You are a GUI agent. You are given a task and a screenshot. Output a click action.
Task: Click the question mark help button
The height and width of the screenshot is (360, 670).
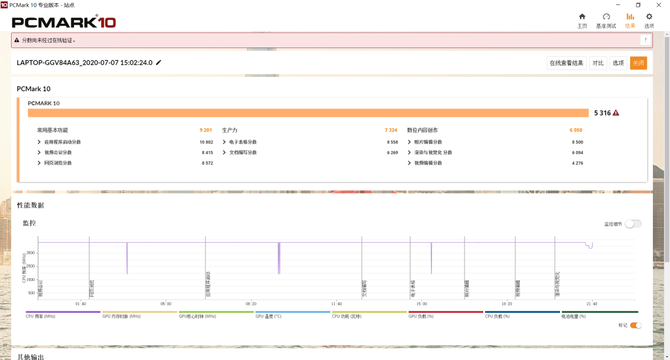click(645, 40)
